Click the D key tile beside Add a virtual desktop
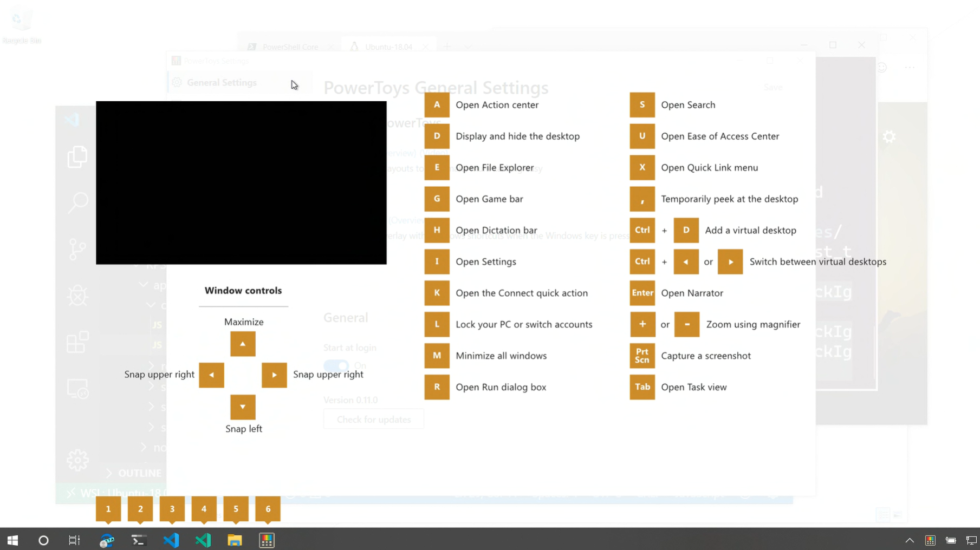This screenshot has height=550, width=980. click(x=686, y=230)
